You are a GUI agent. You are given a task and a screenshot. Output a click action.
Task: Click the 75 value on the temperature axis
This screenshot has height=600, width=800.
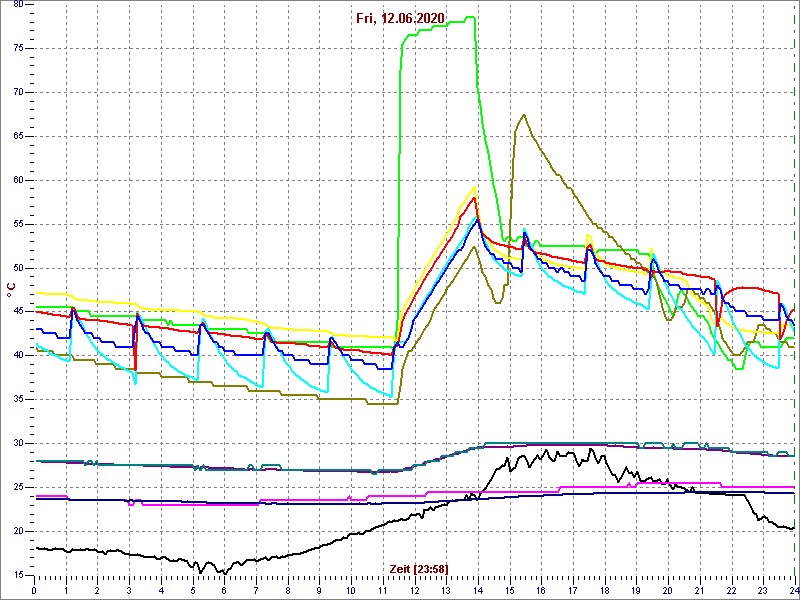(18, 48)
